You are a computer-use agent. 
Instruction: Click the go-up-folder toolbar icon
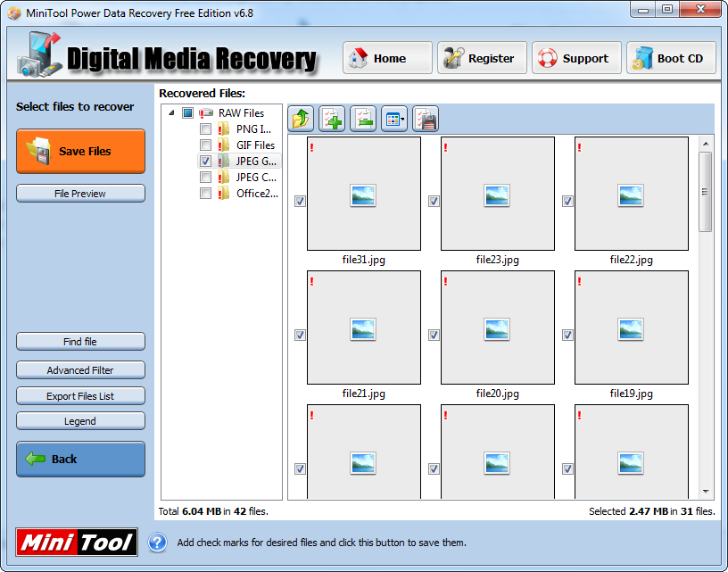301,119
